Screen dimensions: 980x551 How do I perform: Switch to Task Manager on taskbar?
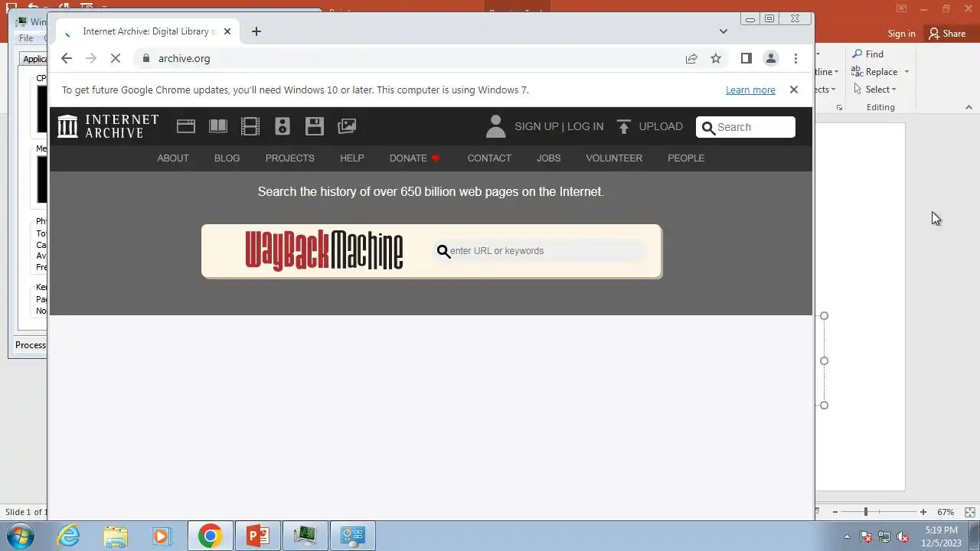pos(305,536)
